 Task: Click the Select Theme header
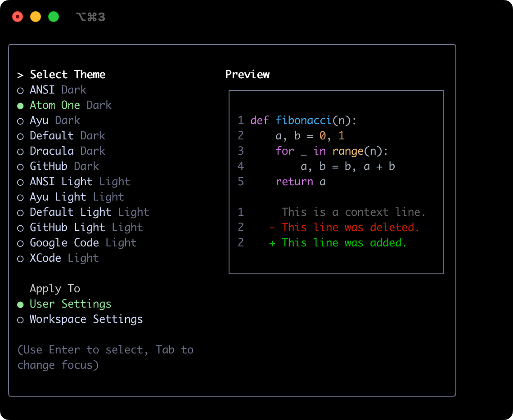click(67, 74)
